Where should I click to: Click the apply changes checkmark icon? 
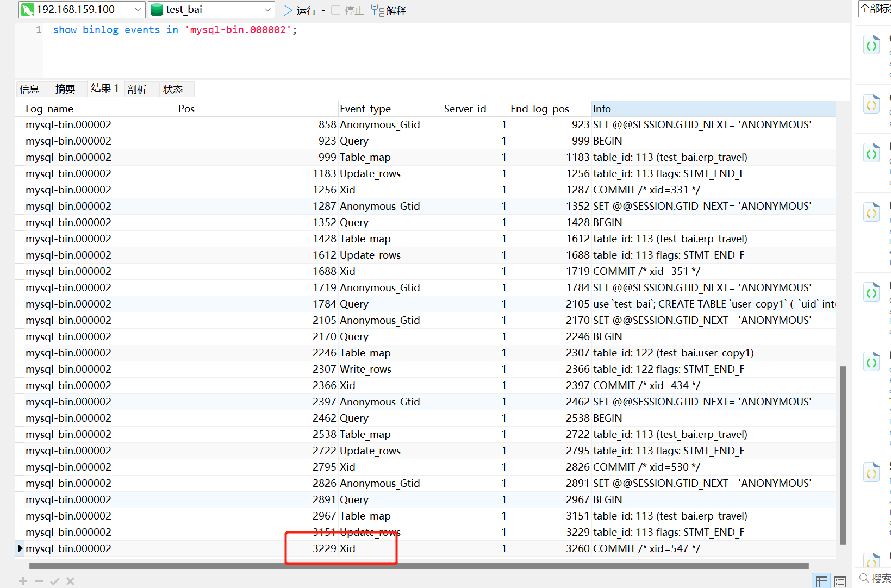point(54,581)
